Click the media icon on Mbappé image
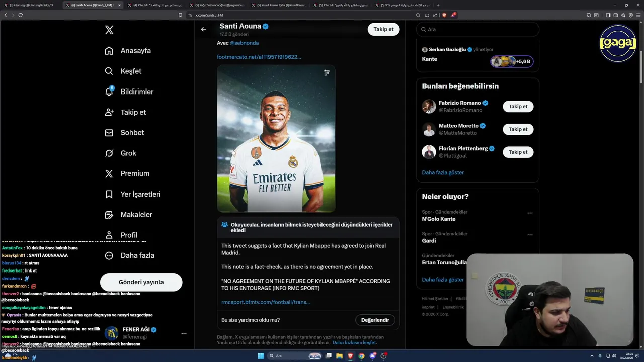The width and height of the screenshot is (644, 362). point(327,73)
